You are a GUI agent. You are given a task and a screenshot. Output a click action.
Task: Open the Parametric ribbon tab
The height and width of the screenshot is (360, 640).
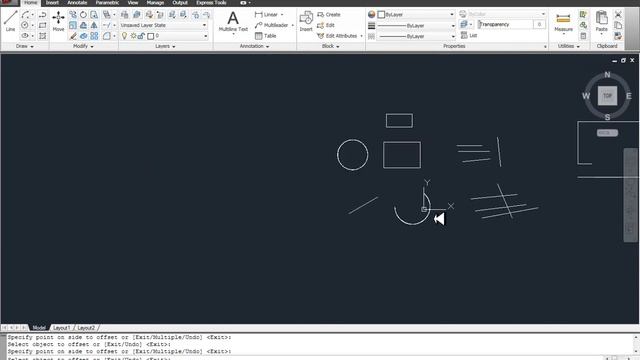(107, 2)
